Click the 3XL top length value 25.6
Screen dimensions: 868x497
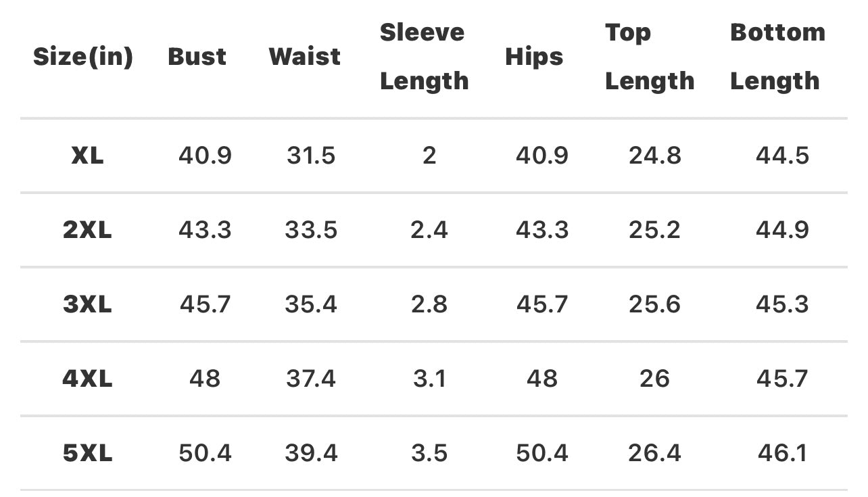[654, 305]
